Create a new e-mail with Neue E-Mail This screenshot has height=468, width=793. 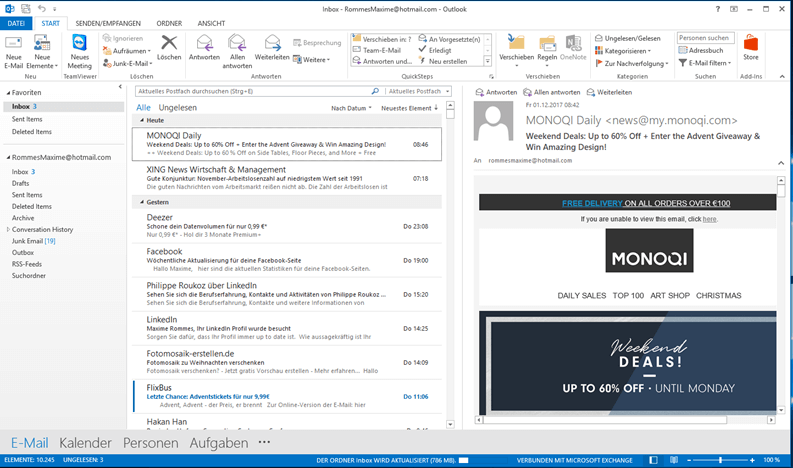tap(14, 52)
